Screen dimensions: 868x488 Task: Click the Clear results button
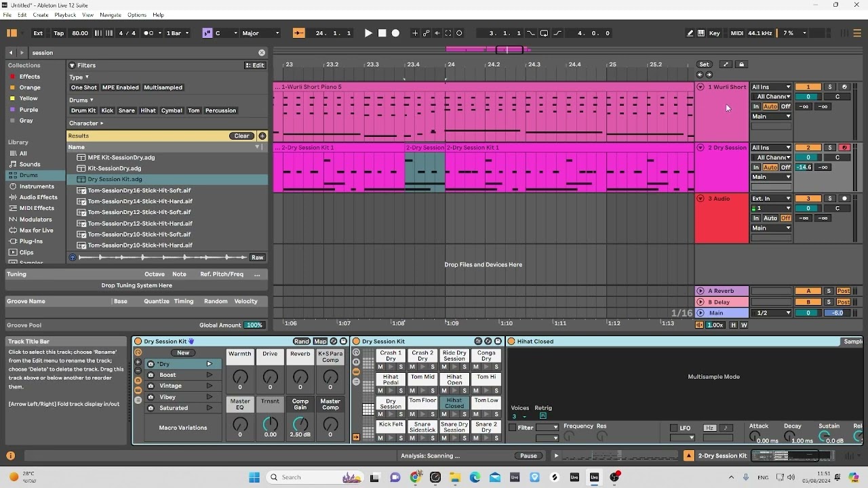click(241, 136)
